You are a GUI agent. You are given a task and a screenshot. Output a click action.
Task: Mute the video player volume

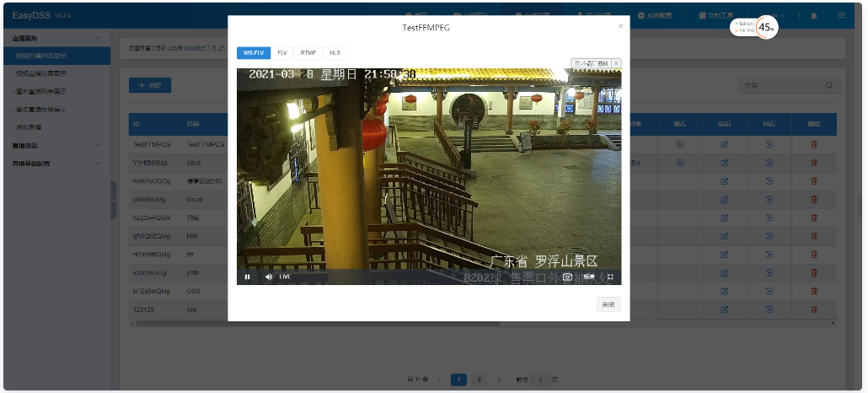[x=269, y=277]
